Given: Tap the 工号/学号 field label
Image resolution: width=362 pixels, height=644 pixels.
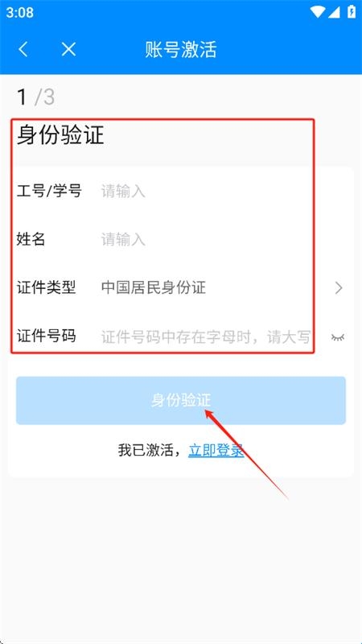Looking at the screenshot, I should point(49,191).
